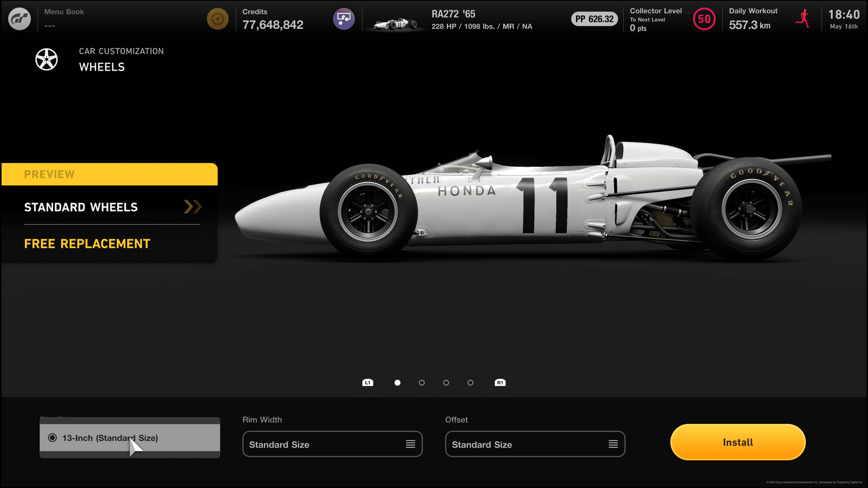Image resolution: width=868 pixels, height=488 pixels.
Task: Click the Offset list icon
Action: [x=613, y=444]
